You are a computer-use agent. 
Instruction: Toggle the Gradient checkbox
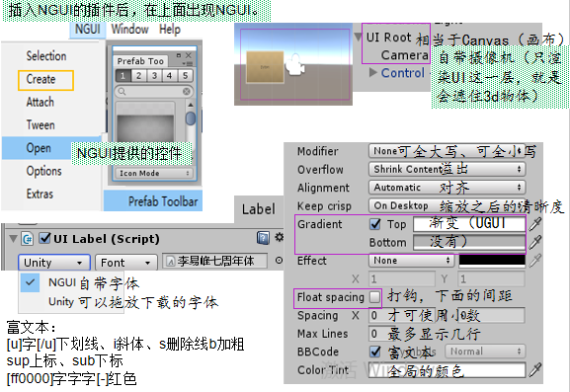coord(375,224)
